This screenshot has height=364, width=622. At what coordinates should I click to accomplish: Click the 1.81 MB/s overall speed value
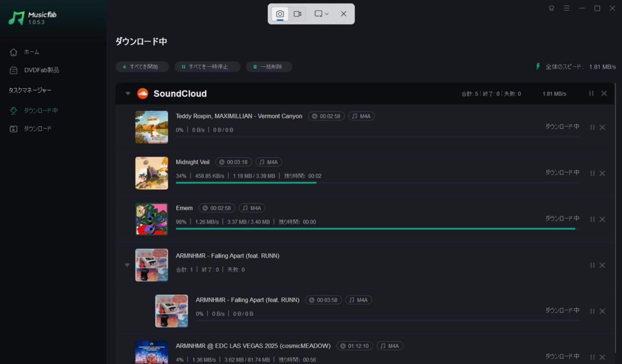602,67
